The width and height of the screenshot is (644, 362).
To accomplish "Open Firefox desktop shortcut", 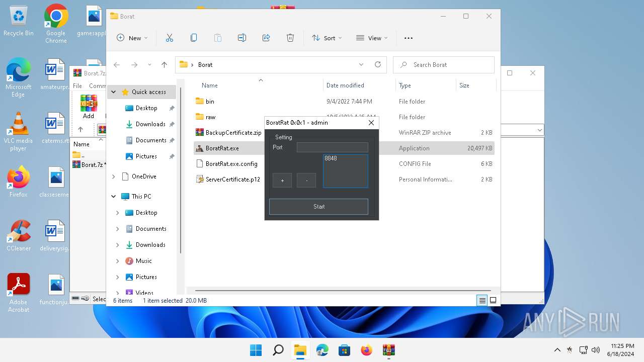I will pos(19,182).
